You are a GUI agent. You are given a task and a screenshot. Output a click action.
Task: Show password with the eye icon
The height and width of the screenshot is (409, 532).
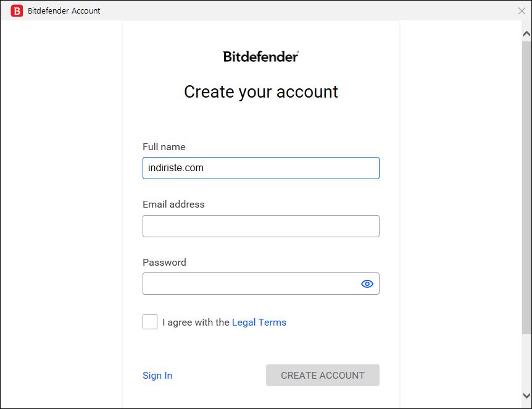(x=367, y=284)
